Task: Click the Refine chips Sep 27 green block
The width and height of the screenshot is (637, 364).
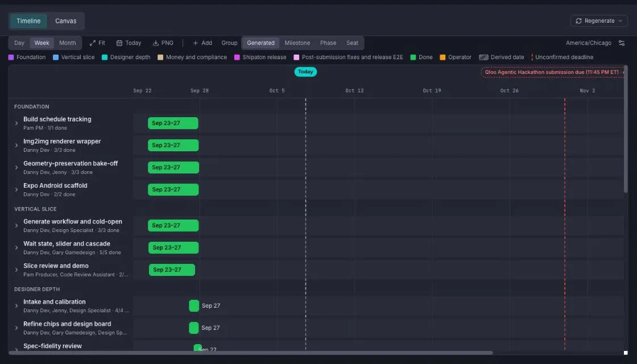Action: click(194, 328)
